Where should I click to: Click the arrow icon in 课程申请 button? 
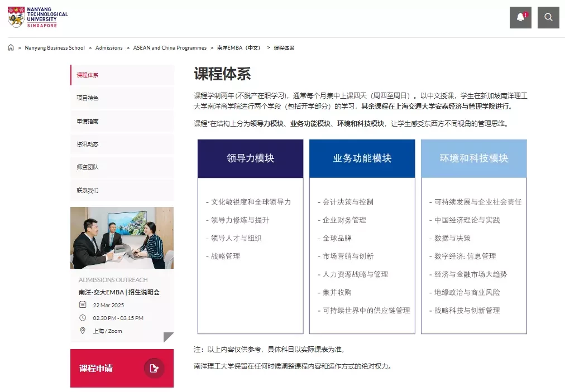click(154, 368)
